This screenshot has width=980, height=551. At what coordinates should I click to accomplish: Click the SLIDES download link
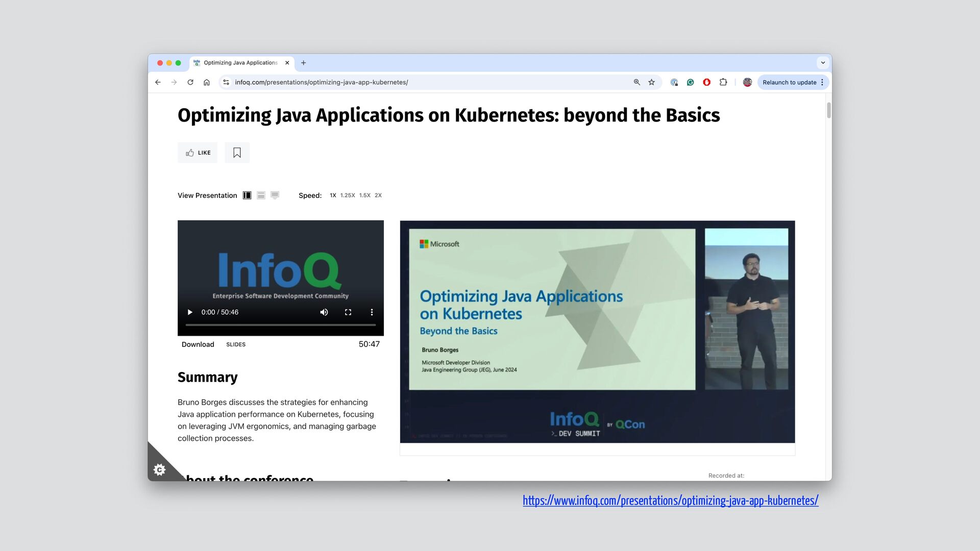point(236,344)
